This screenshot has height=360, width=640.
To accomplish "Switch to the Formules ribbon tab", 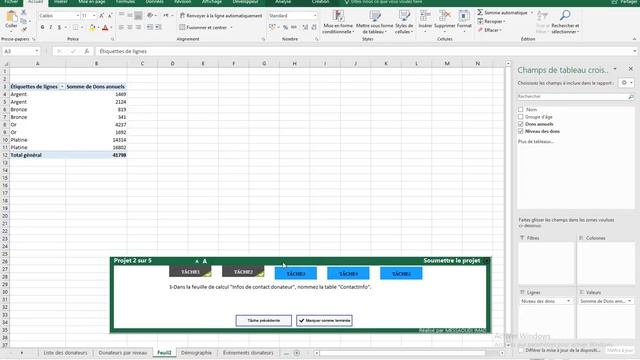I will click(125, 2).
